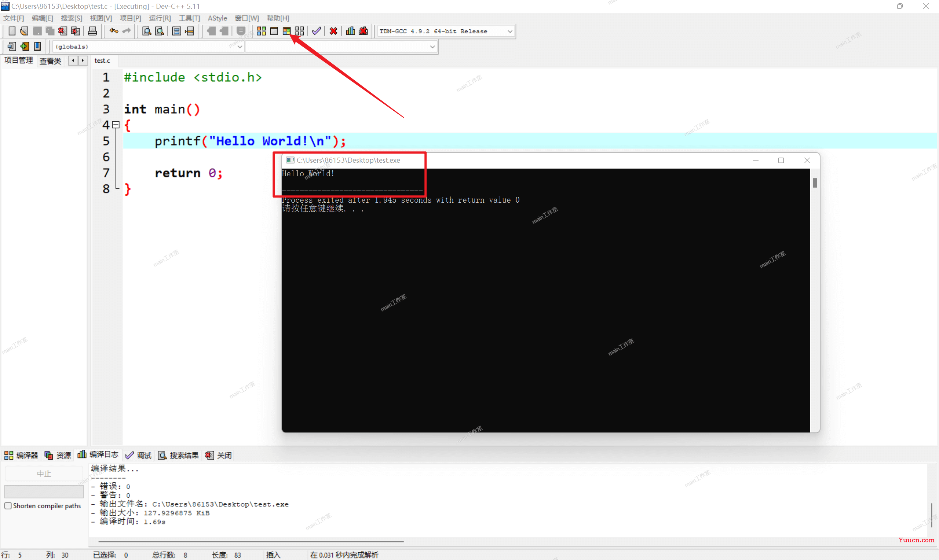Open the 运行[R] menu

tap(160, 18)
